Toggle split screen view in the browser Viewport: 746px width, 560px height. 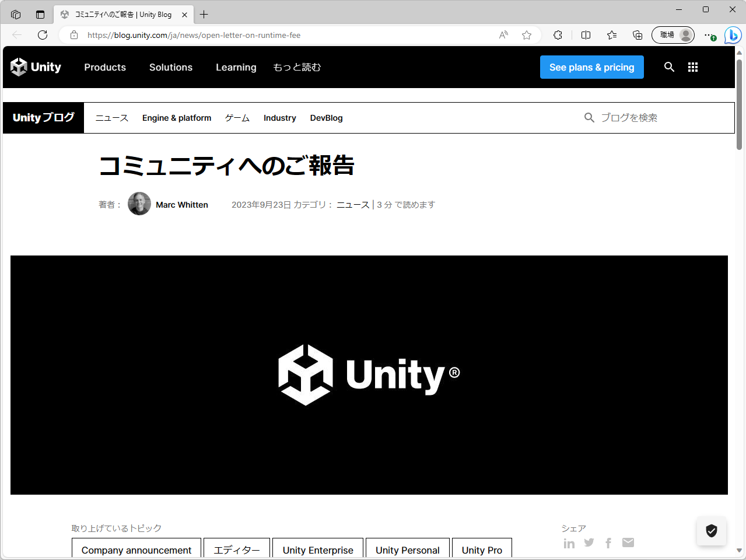pos(585,35)
